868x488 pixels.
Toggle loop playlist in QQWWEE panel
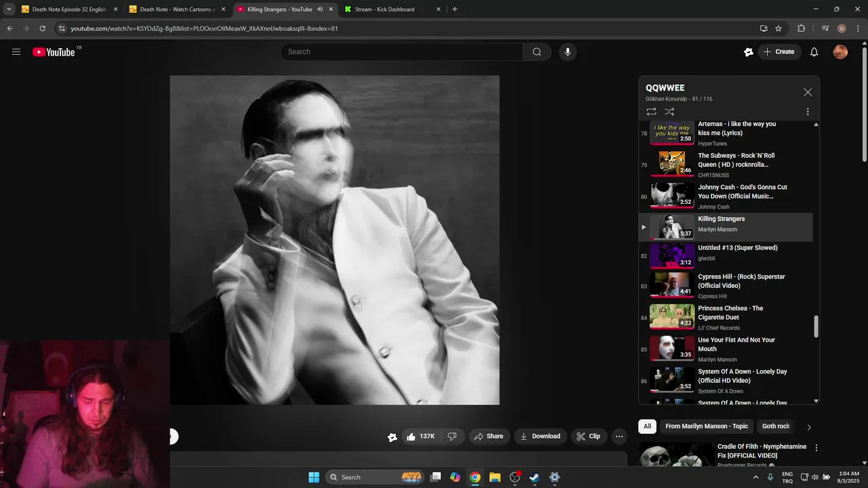point(651,112)
